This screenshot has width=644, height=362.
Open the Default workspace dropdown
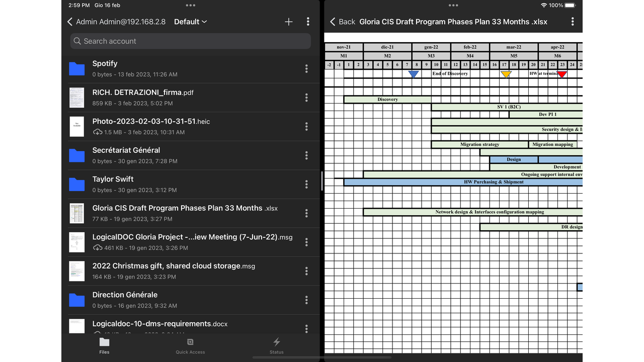pos(190,22)
